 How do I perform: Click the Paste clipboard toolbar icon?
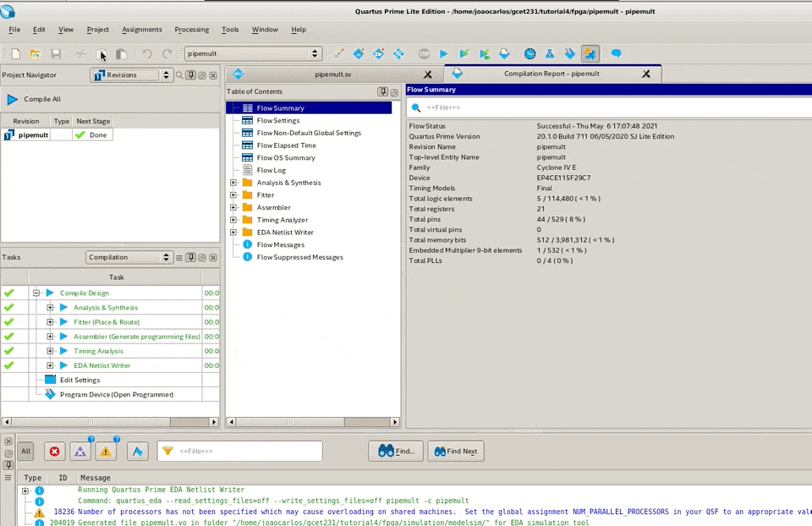pos(122,54)
